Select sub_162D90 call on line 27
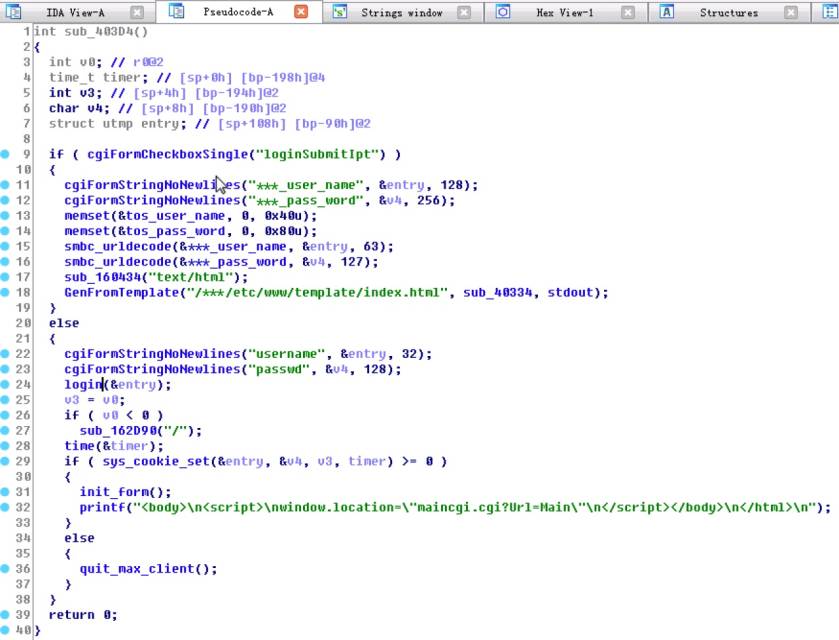Screen dimensions: 839x640 point(117,431)
